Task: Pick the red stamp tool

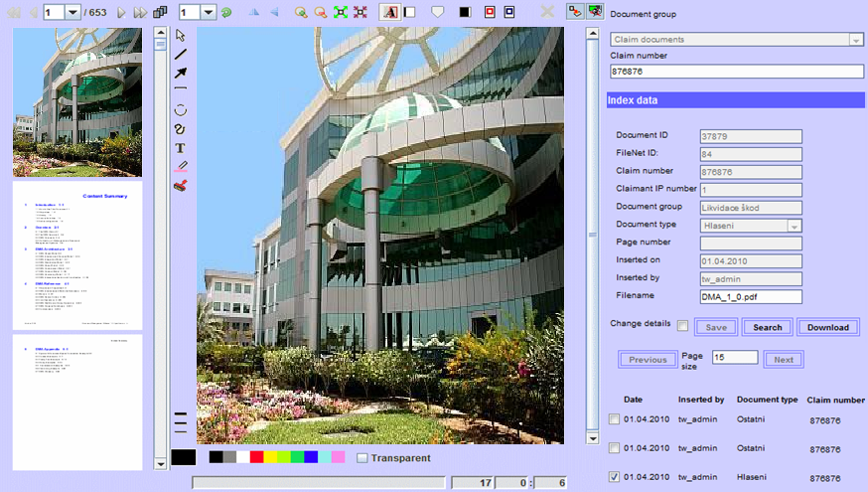Action: pos(181,185)
